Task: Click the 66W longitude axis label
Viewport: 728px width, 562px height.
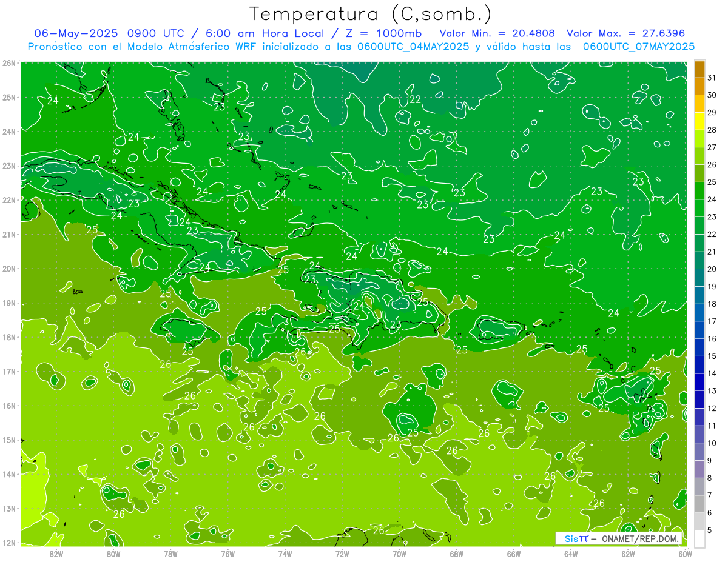Action: click(x=514, y=554)
